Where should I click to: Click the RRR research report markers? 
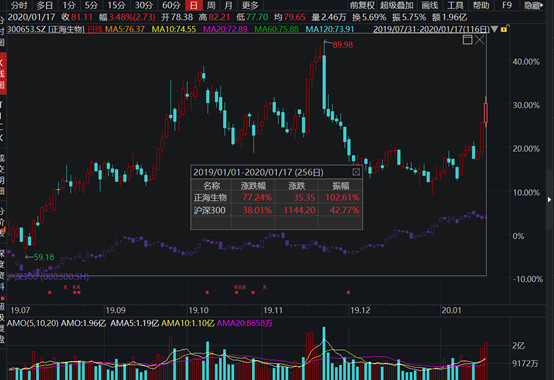tap(240, 287)
